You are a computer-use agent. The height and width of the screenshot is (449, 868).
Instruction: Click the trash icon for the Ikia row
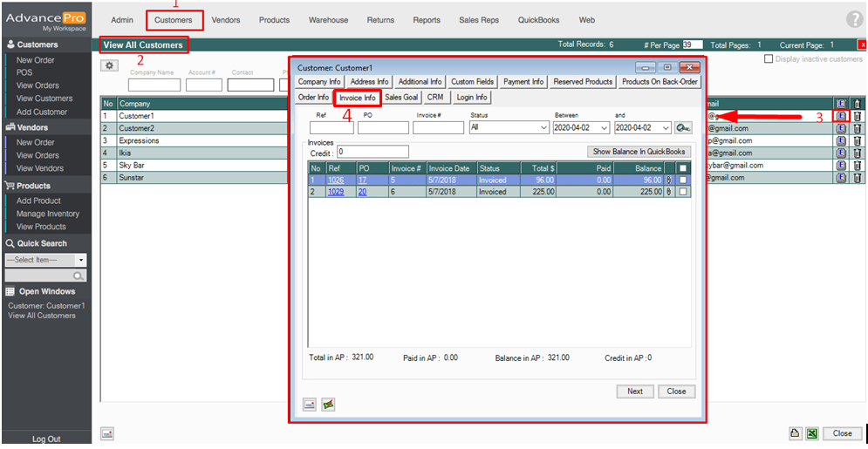857,153
